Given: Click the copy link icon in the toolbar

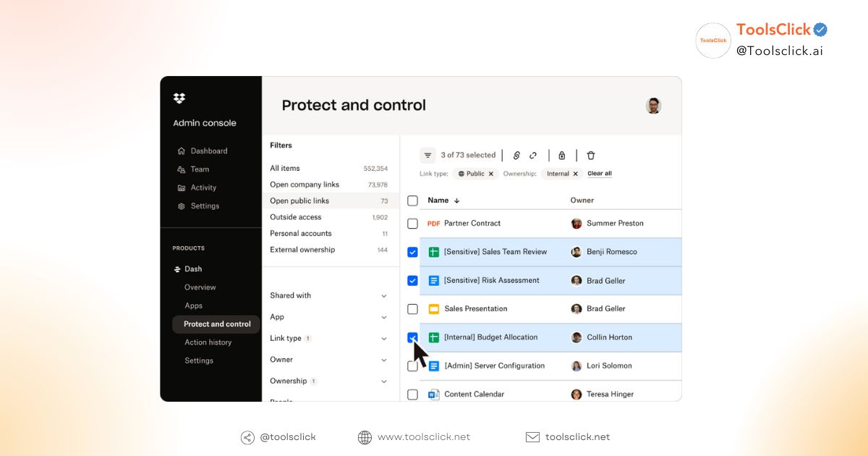Looking at the screenshot, I should pos(516,155).
